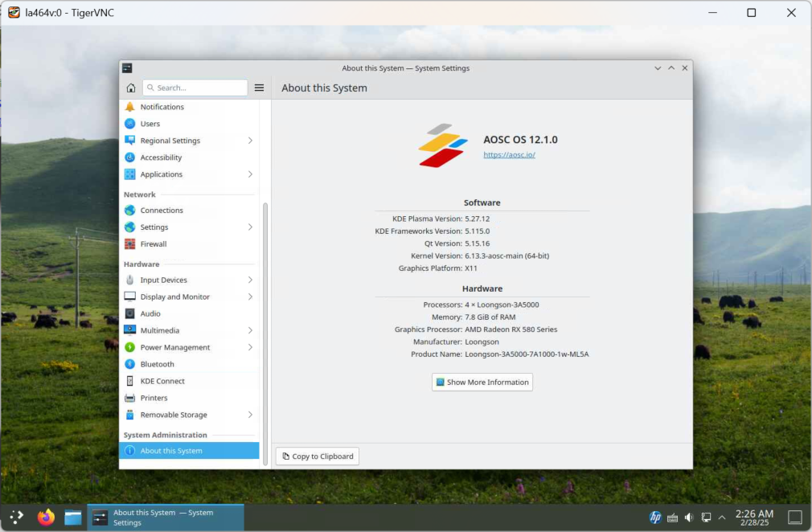
Task: Click Display and Monitor screen icon
Action: (130, 297)
